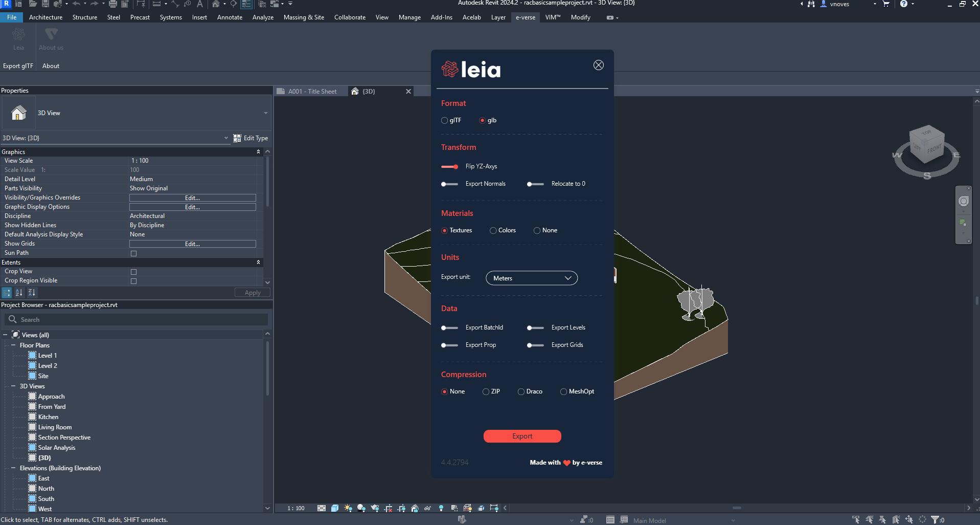
Task: Click Edit for Show Grids
Action: click(x=193, y=244)
